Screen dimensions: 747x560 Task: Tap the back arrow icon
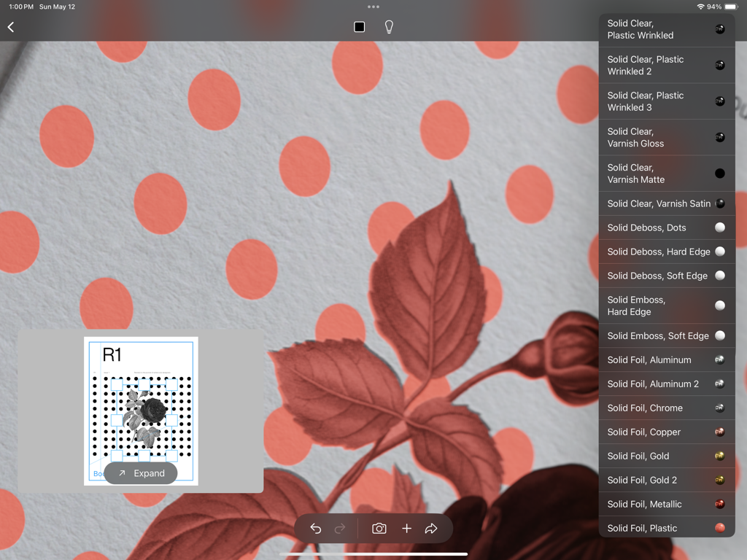pos(11,27)
